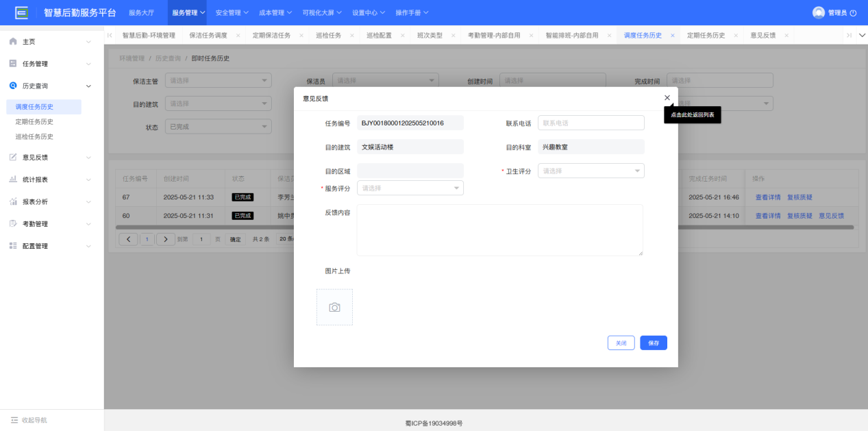Open the 安全管理 top menu

tap(232, 12)
